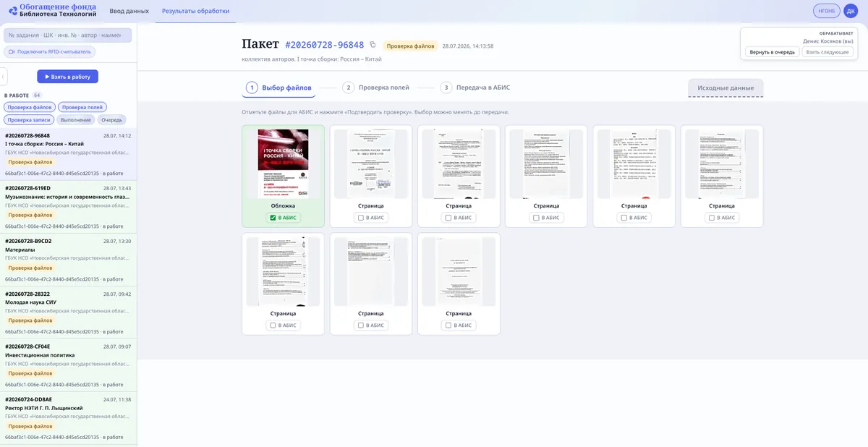The image size is (868, 447).
Task: Click the В РАБОТЕ count badge 64
Action: click(37, 95)
